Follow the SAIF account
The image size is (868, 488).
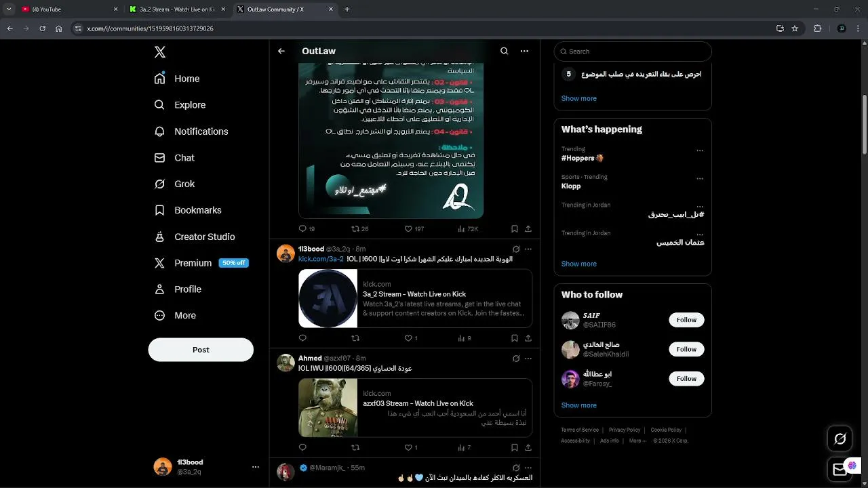coord(686,320)
